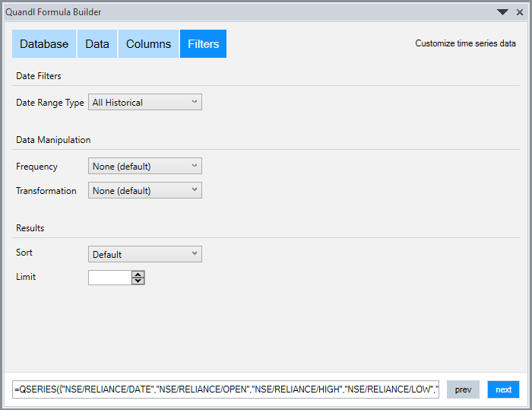Close the Quandl Formula Builder panel
The height and width of the screenshot is (410, 532).
tap(520, 12)
